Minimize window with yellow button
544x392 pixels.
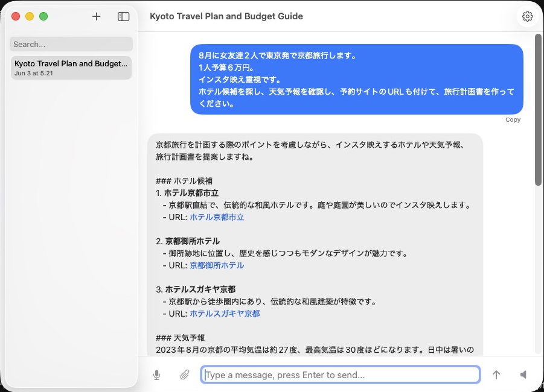click(30, 16)
